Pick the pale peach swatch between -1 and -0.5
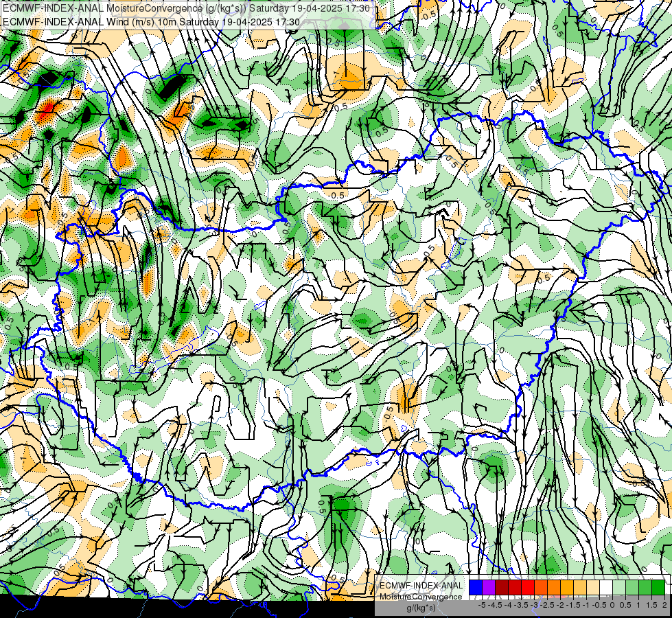Viewport: 672px width, 618px height. 592,587
